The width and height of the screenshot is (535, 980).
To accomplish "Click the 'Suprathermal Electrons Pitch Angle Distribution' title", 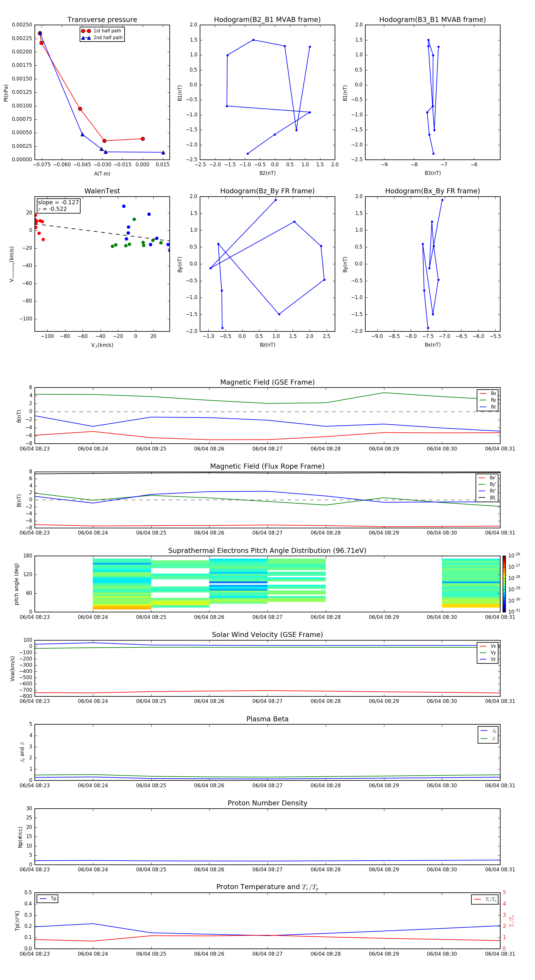I will click(x=267, y=551).
